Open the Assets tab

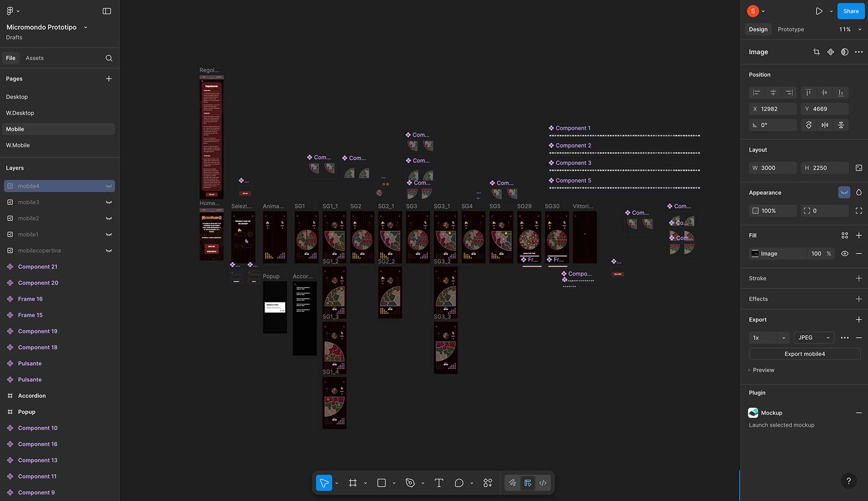35,58
